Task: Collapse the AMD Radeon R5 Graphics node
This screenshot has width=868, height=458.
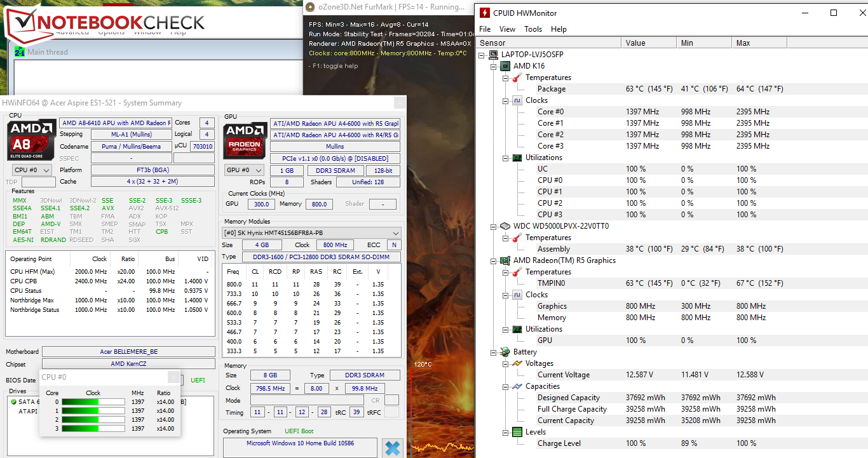Action: point(494,260)
